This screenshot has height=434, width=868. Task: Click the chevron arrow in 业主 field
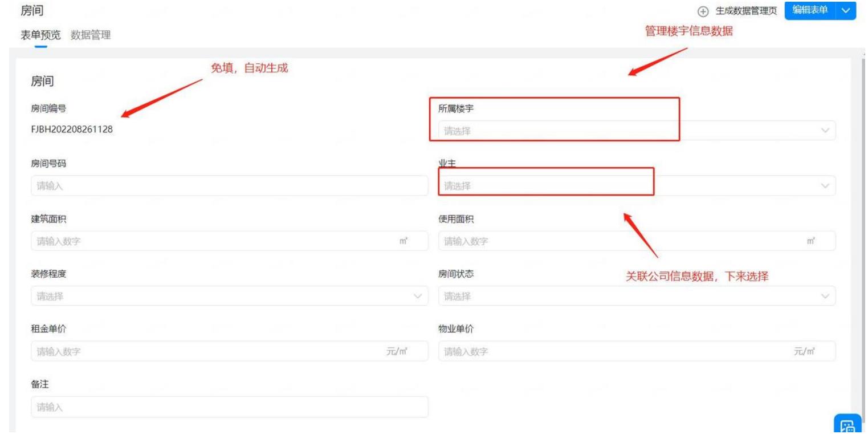(824, 185)
